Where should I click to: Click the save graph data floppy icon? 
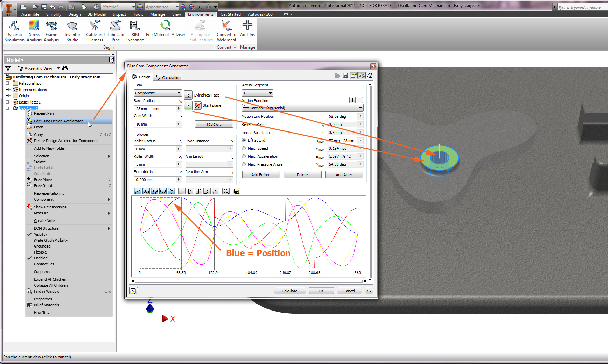tap(237, 191)
